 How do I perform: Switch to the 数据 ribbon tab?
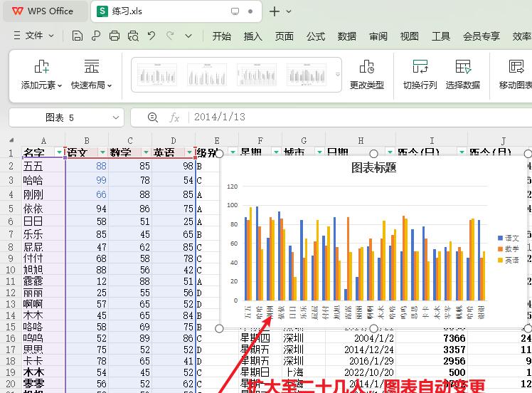pos(347,36)
